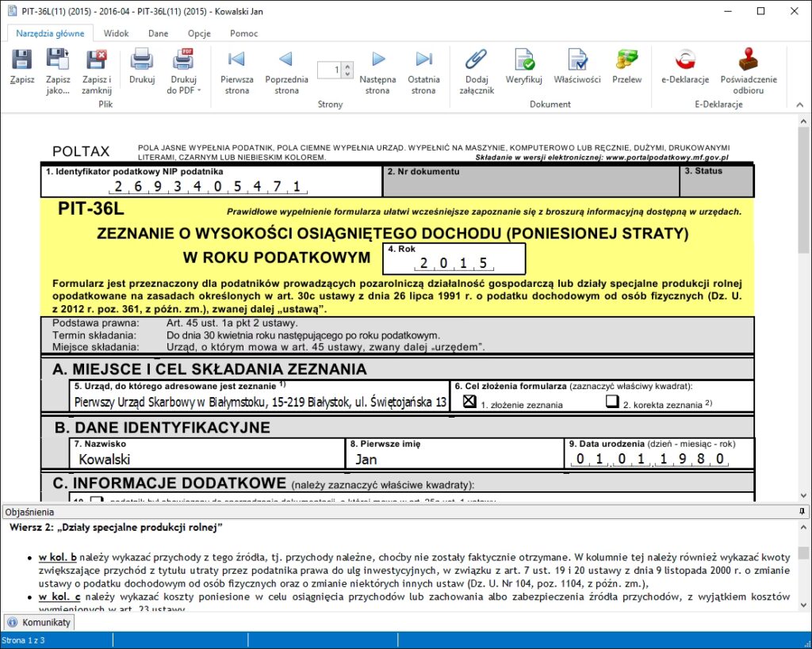Open Poświadczenie odbioru stamp icon
This screenshot has height=649, width=812.
click(748, 60)
